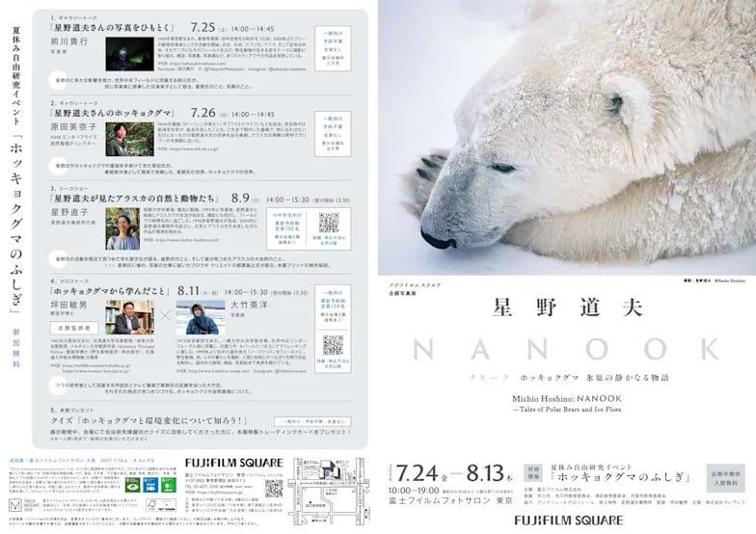Click the date 7.25
756x534 pixels.
[x=202, y=27]
